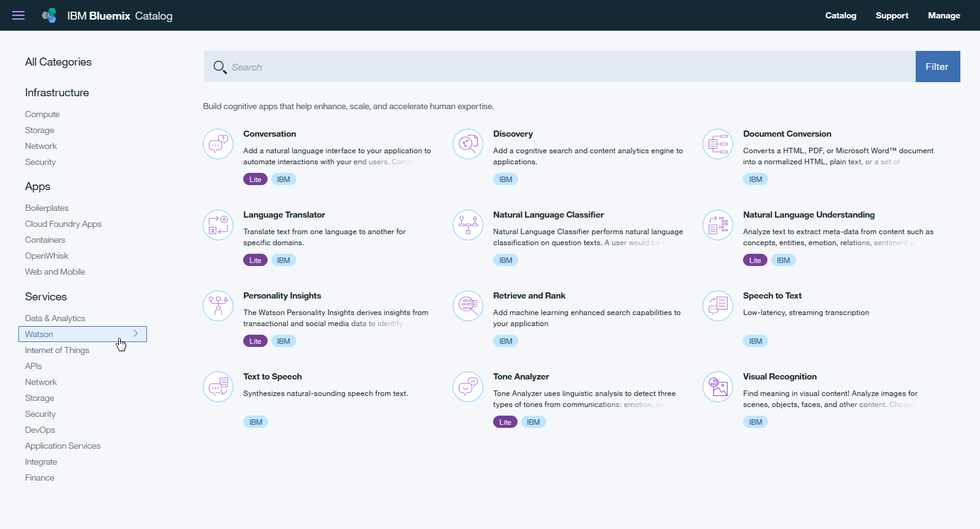Click the Conversation service title
Viewport: 980px width, 529px height.
coord(269,134)
